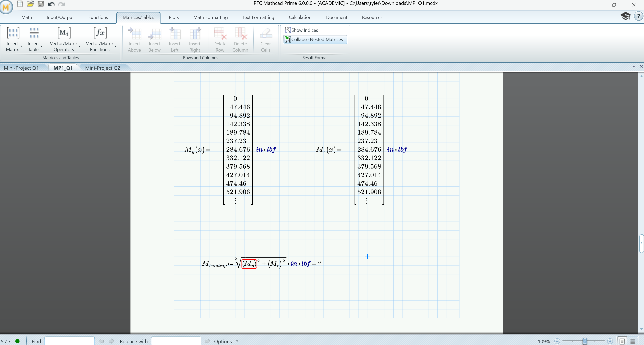Click the zoom out minus button

point(557,341)
